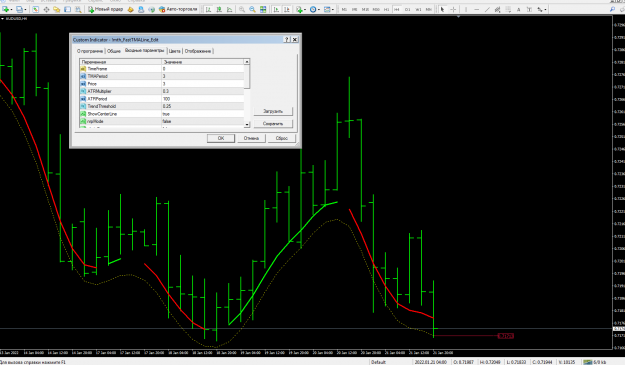The image size is (625, 365).
Task: Select the ATRPeriod value 100 cell
Action: 202,99
